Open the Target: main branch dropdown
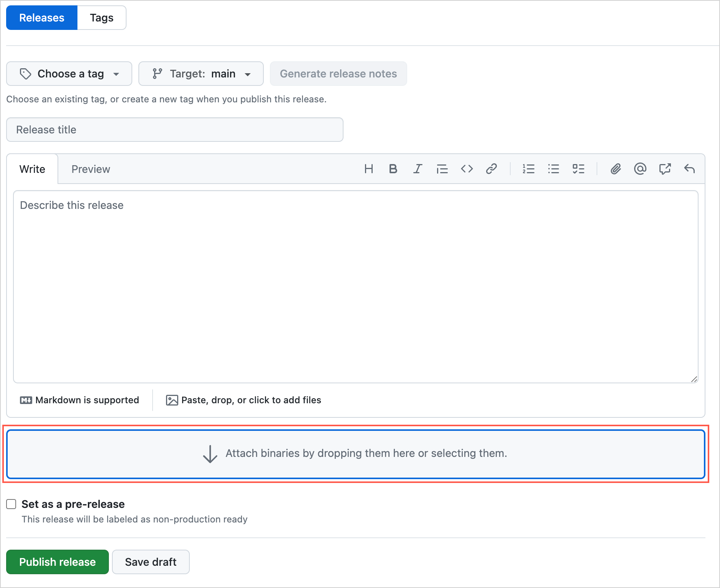The height and width of the screenshot is (588, 720). point(201,74)
